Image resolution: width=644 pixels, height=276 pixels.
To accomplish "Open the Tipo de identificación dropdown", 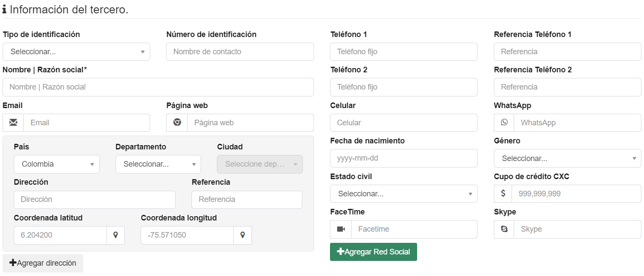I will point(76,52).
